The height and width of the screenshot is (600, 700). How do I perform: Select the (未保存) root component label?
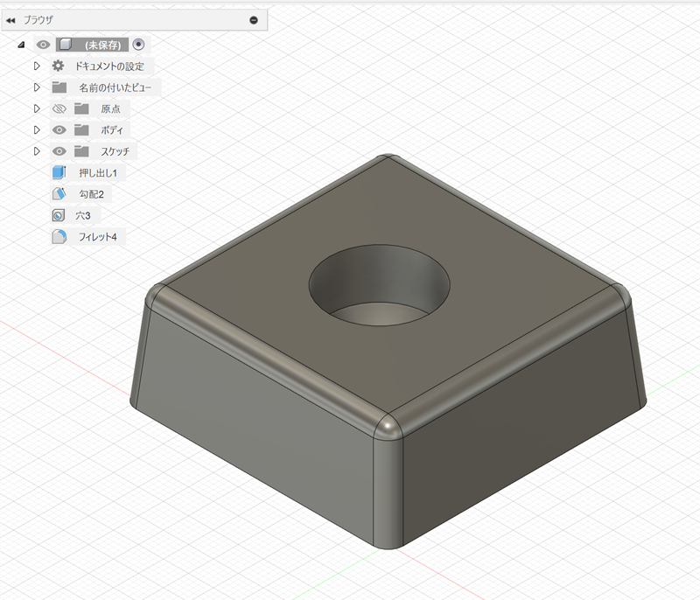point(102,45)
